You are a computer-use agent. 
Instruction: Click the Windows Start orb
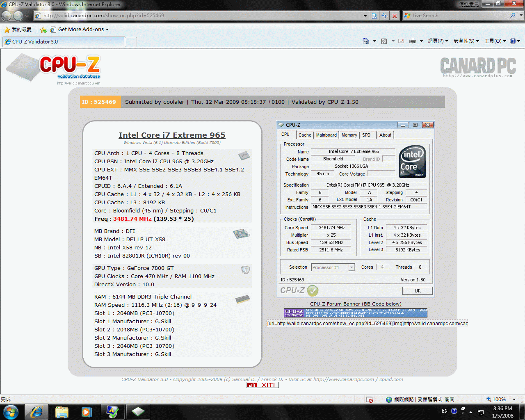tap(11, 411)
